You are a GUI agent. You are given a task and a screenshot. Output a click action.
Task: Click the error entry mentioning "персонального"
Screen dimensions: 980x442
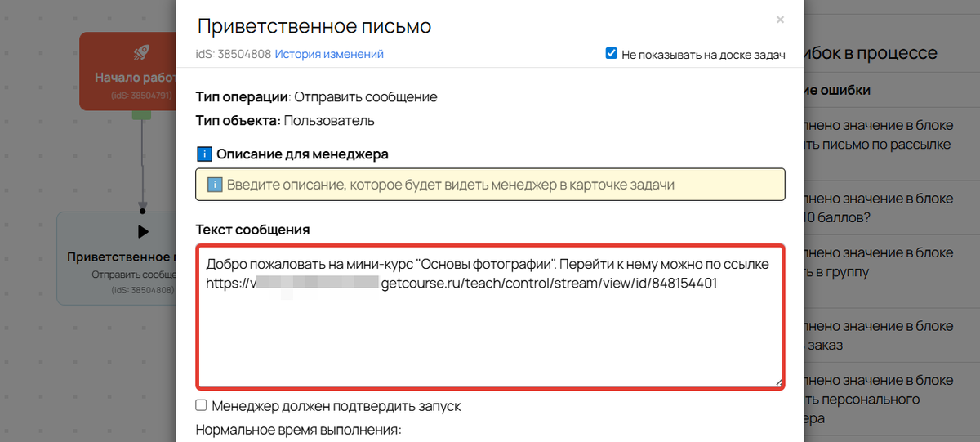(877, 399)
